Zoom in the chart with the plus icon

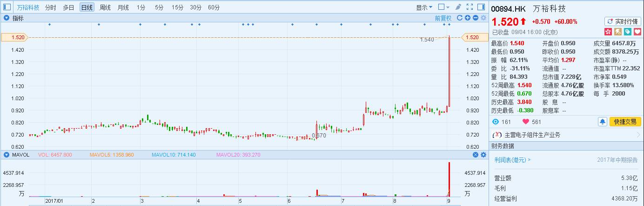click(x=468, y=18)
